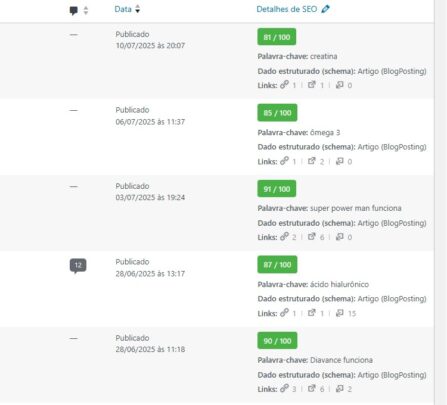447x405 pixels.
Task: Open the Detalhes de SEO header link
Action: (x=287, y=9)
